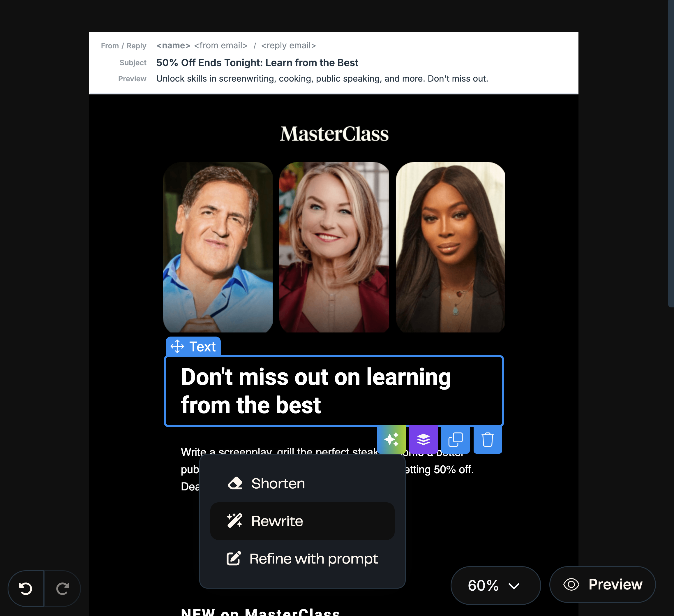Click the 'Don't miss out on learning' heading
Viewport: 674px width, 616px height.
[x=316, y=390]
